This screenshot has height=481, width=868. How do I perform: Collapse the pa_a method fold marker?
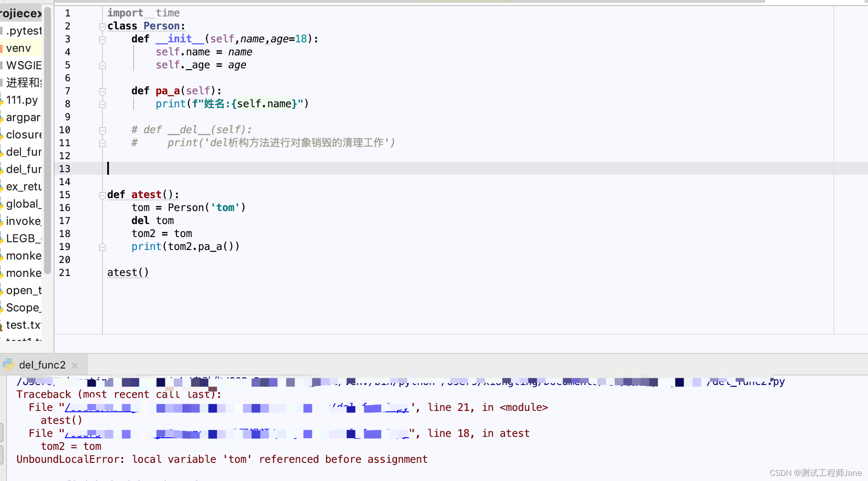(x=102, y=91)
